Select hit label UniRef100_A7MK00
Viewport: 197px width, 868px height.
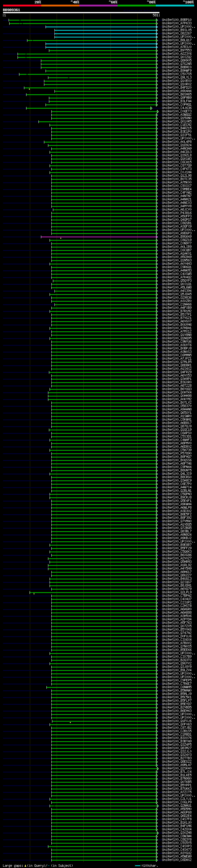[176, 182]
